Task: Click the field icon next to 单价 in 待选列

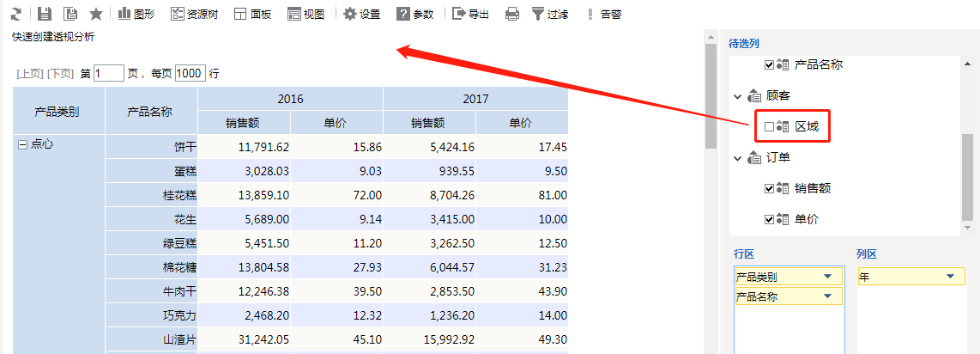Action: click(x=783, y=219)
